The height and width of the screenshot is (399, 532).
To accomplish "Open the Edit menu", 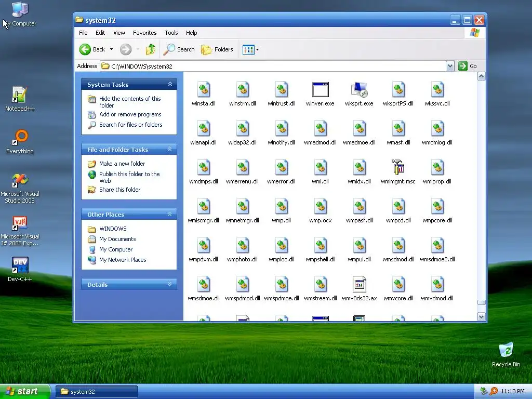I will point(100,33).
